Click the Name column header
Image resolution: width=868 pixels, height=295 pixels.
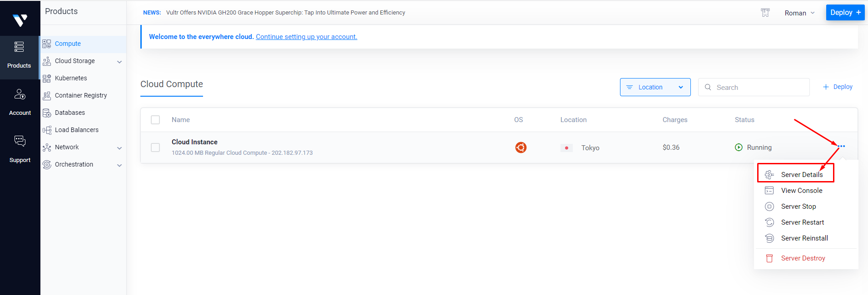tap(181, 120)
